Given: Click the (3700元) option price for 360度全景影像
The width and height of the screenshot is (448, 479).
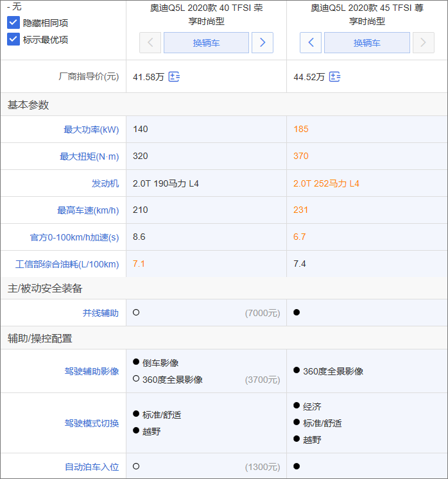Looking at the screenshot, I should coord(263,380).
